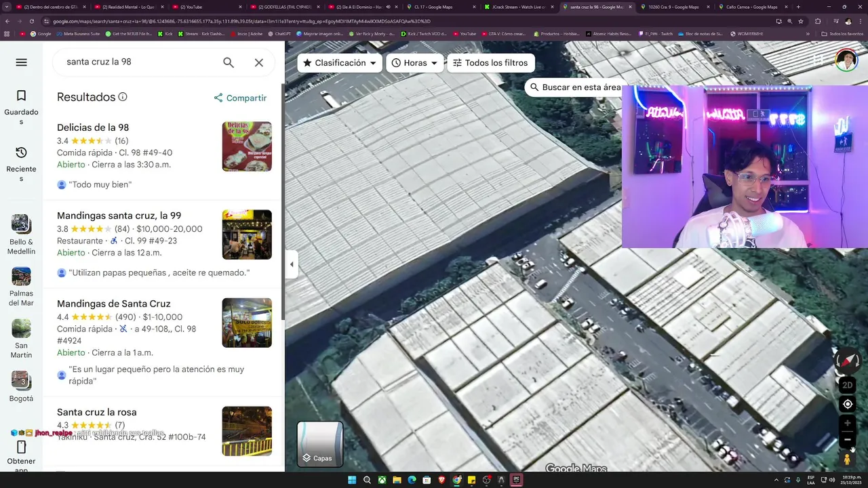Open the Guardados saved places
The height and width of the screenshot is (488, 868).
(21, 108)
